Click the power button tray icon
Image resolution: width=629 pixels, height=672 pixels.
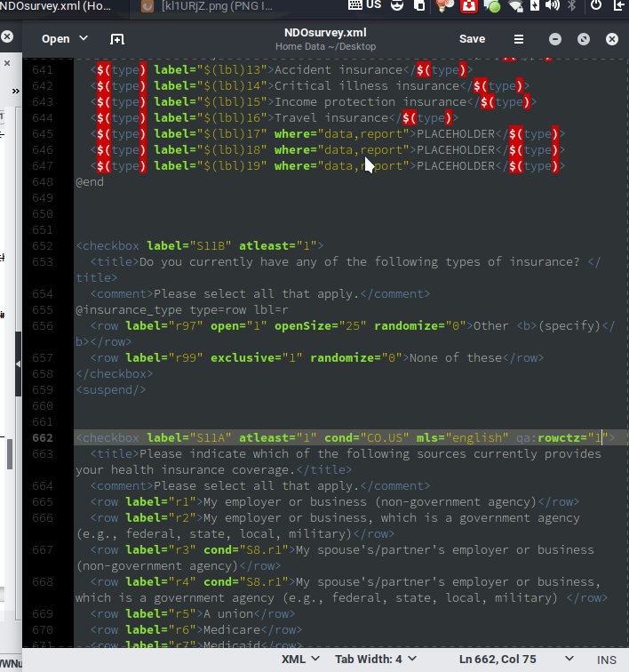596,5
